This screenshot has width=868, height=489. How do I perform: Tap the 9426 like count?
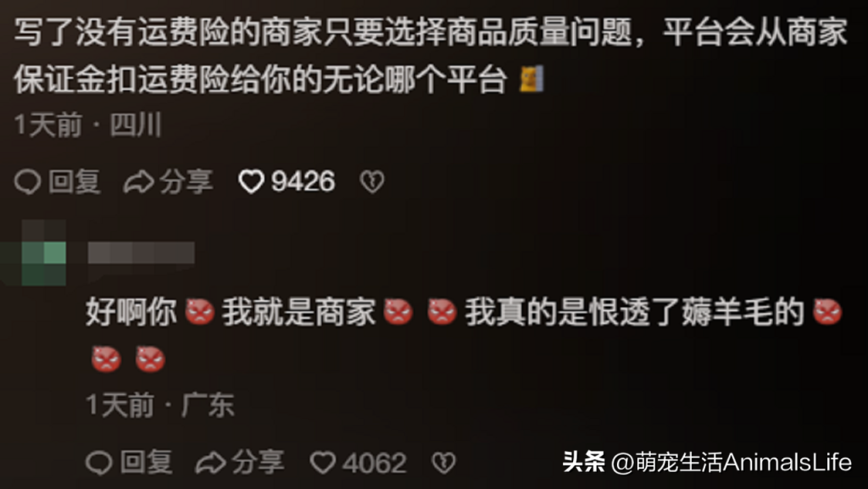303,181
